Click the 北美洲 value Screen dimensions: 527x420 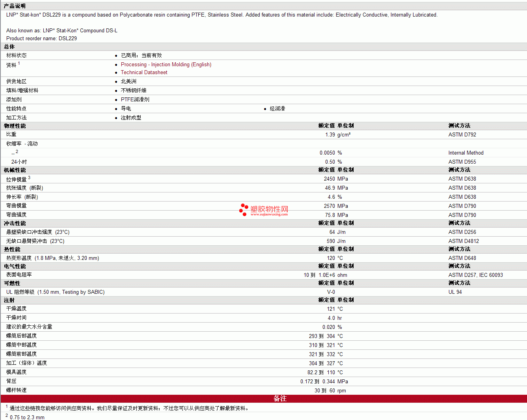tap(128, 82)
